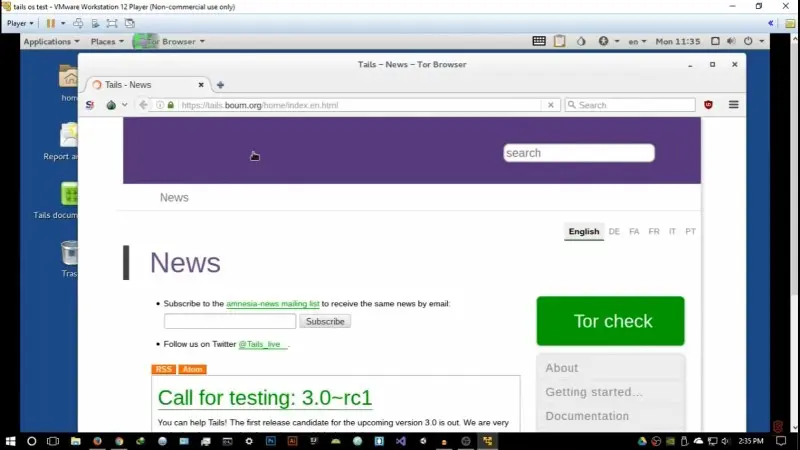The width and height of the screenshot is (800, 450).
Task: Open Visual Studio from the Windows taskbar
Action: (401, 441)
